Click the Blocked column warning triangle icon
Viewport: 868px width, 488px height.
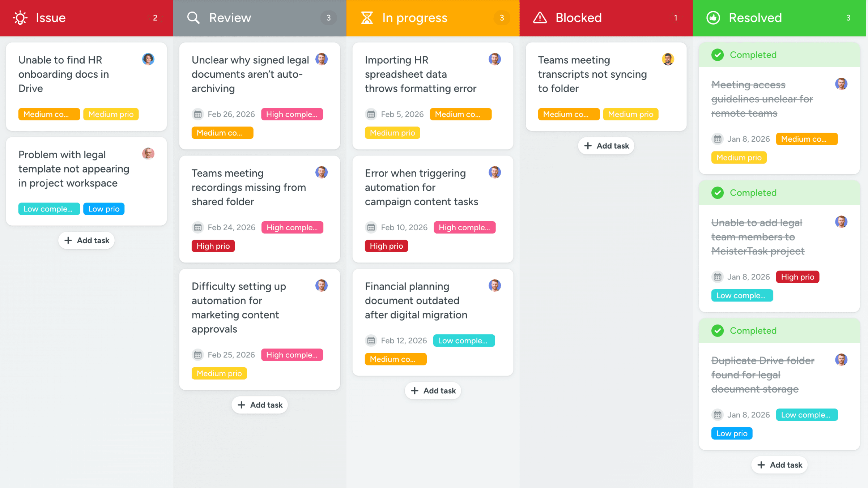[540, 18]
